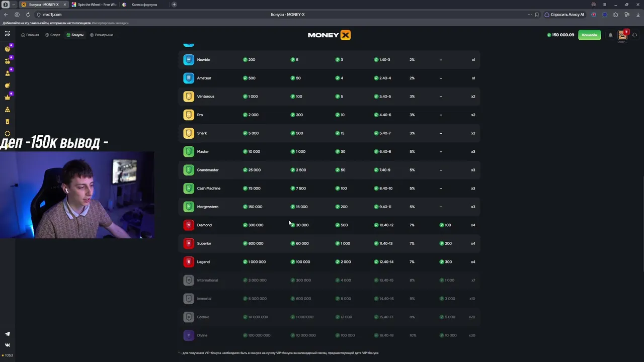Go to Главная menu item
The image size is (644, 362).
[30, 35]
